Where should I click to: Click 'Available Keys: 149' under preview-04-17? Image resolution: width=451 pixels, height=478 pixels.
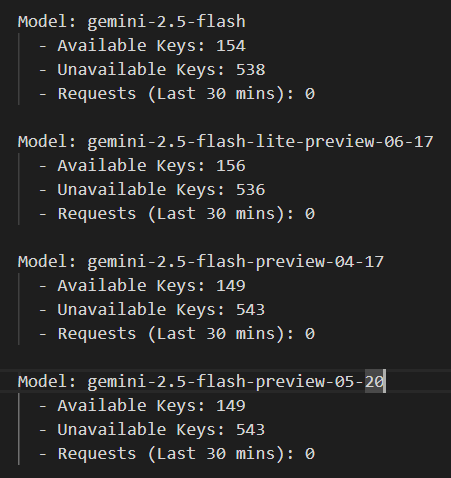[152, 286]
